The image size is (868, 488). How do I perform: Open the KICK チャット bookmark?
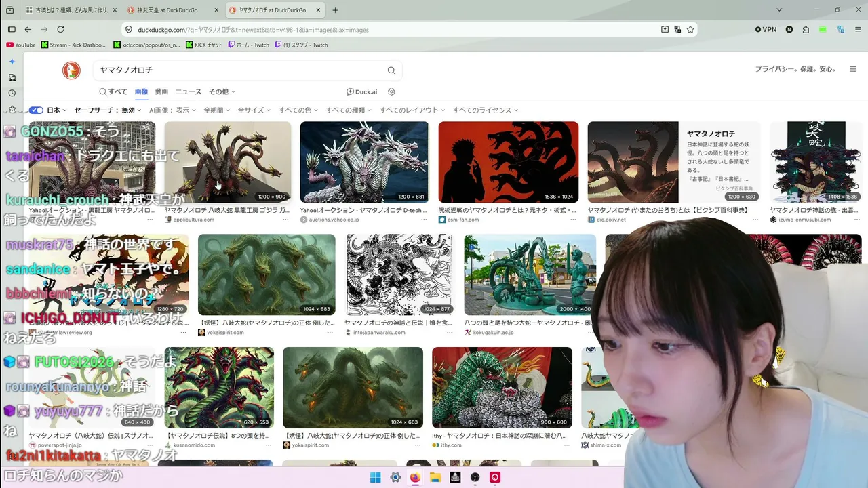(204, 45)
